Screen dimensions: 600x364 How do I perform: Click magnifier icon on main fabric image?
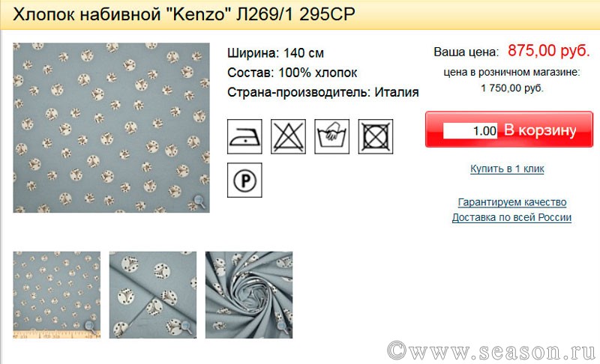199,201
